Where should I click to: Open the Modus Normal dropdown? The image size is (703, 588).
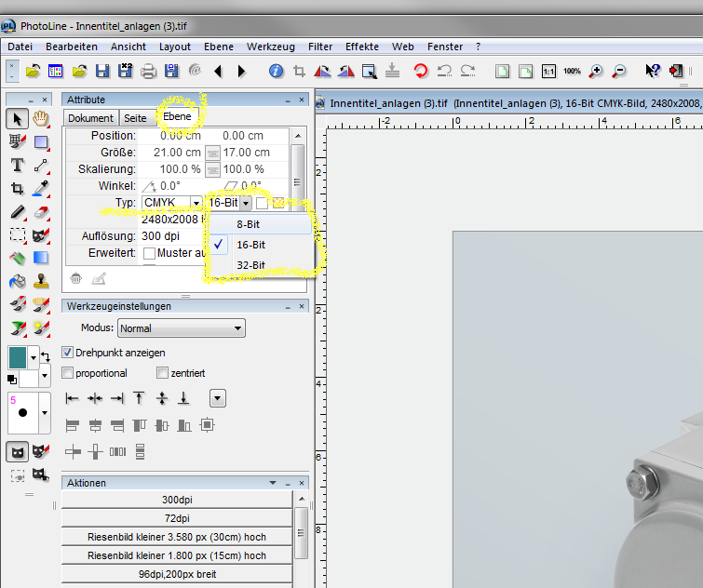(181, 328)
